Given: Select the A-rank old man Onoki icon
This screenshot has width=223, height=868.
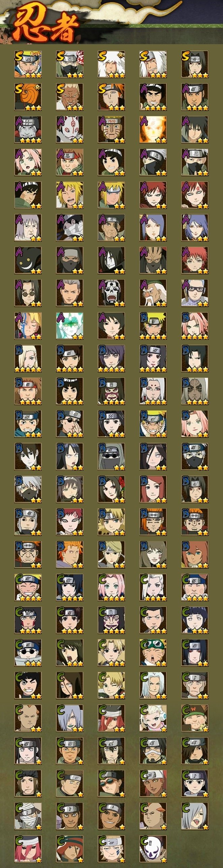Looking at the screenshot, I should click(153, 293).
